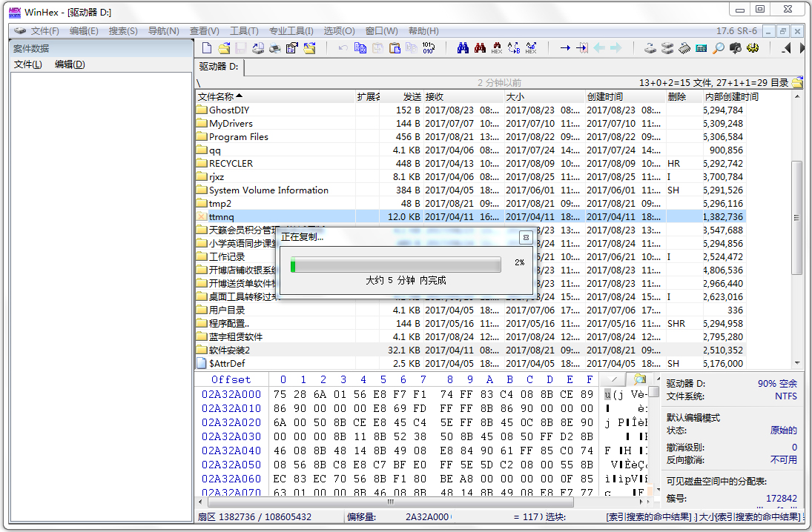The image size is (812, 532).
Task: Click the Open file folder icon
Action: pyautogui.click(x=224, y=48)
